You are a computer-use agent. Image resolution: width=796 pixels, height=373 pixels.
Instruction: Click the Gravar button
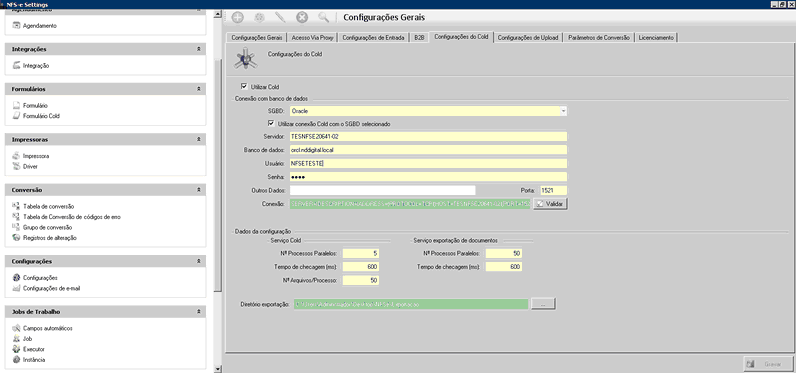[x=768, y=364]
